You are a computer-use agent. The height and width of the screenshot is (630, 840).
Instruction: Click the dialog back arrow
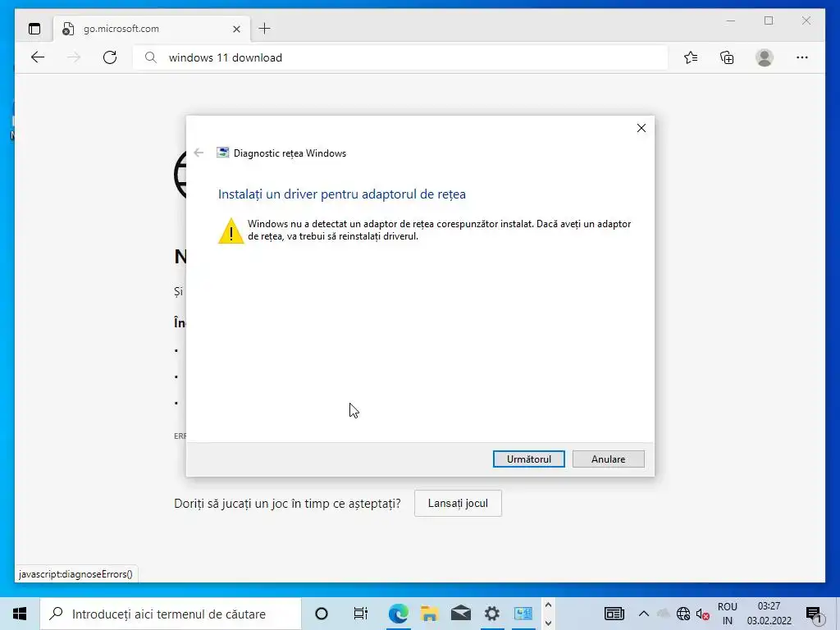199,153
